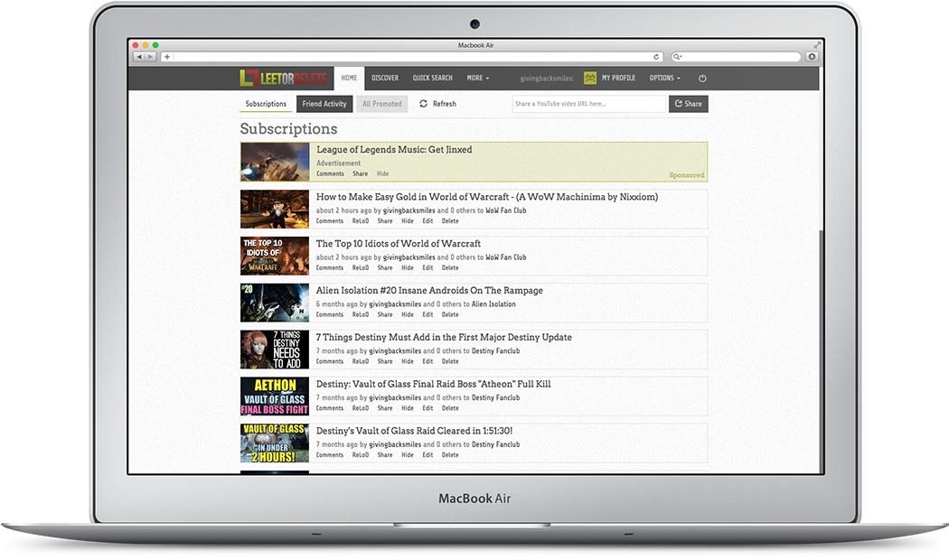Screen dimensions: 949x560
Task: Delete the Easy Gold WoW post
Action: click(x=450, y=220)
